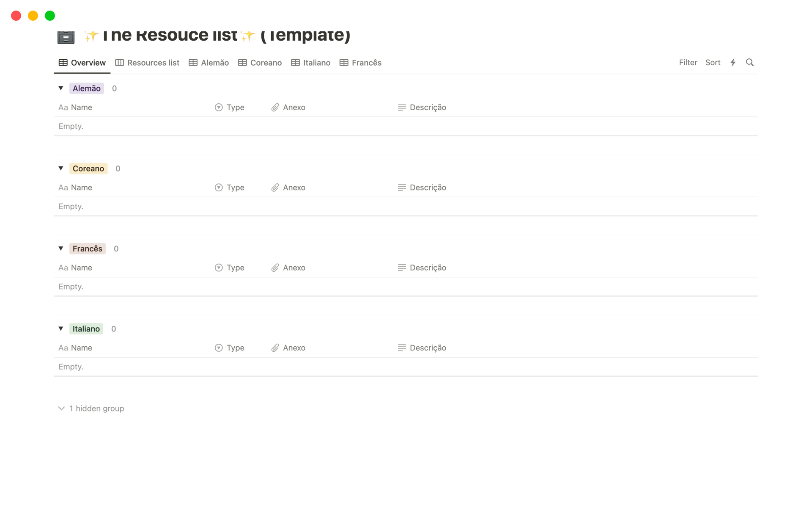Click Filter button to filter entries
Image resolution: width=812 pixels, height=508 pixels.
tap(688, 63)
